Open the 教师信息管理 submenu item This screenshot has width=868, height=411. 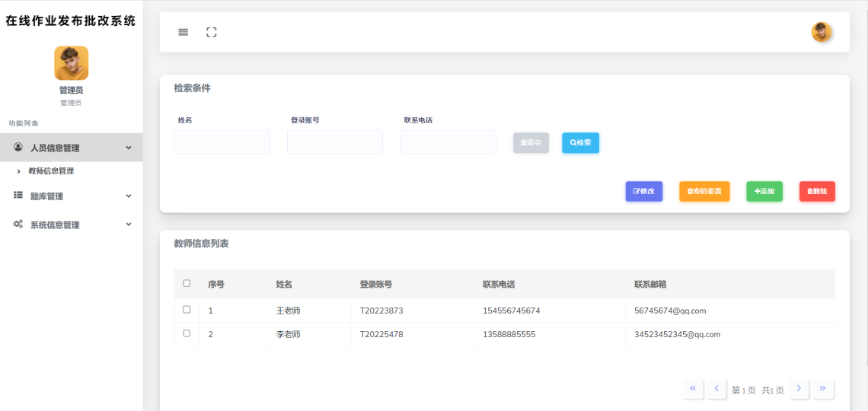[51, 171]
